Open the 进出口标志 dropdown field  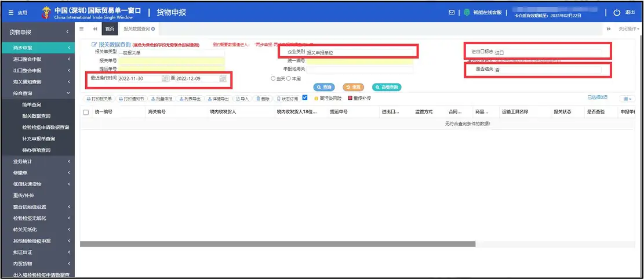coord(547,53)
